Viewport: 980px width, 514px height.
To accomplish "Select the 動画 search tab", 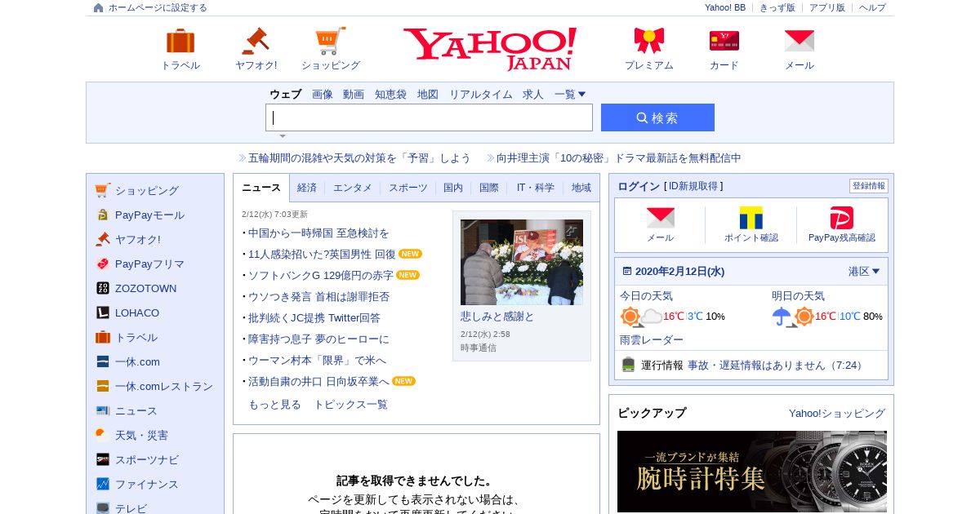I will pos(354,94).
